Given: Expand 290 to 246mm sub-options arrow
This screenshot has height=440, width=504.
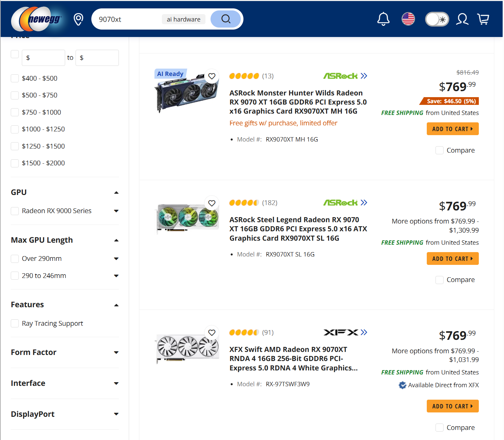Looking at the screenshot, I should pos(116,276).
